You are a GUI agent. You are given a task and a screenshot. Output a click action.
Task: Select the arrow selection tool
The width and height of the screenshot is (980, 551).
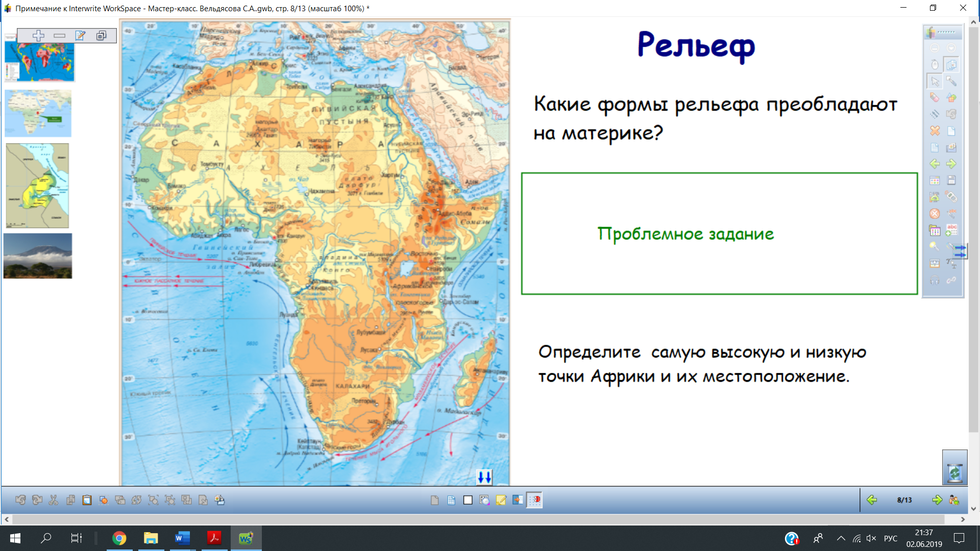point(935,81)
